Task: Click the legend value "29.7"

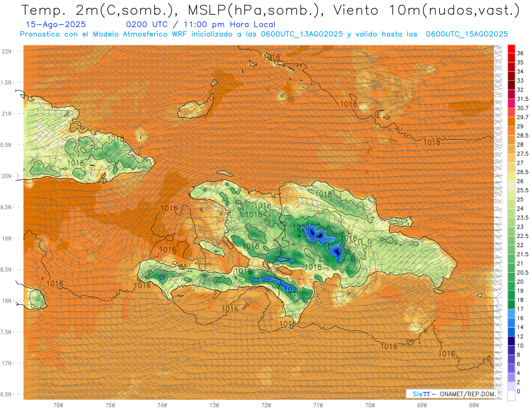Action: point(522,117)
